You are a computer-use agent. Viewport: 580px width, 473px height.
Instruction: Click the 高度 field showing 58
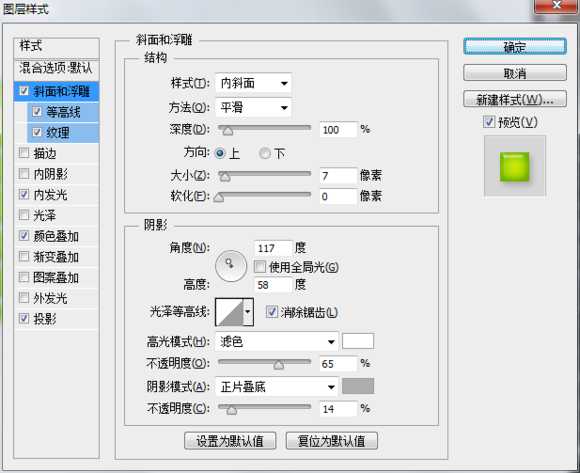(273, 285)
